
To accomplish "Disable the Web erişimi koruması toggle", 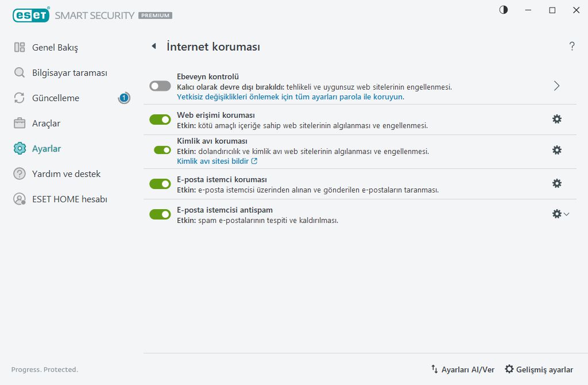I will [160, 119].
